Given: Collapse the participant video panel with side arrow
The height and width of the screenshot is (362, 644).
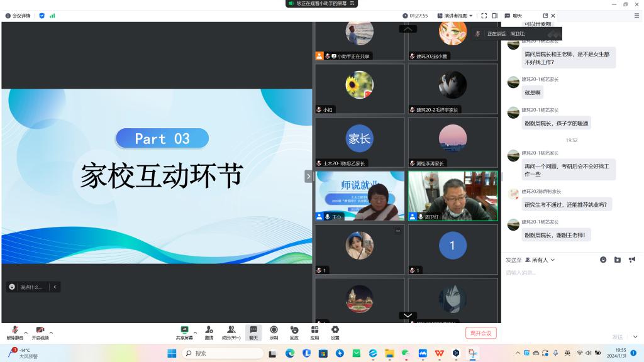Looking at the screenshot, I should pyautogui.click(x=309, y=177).
